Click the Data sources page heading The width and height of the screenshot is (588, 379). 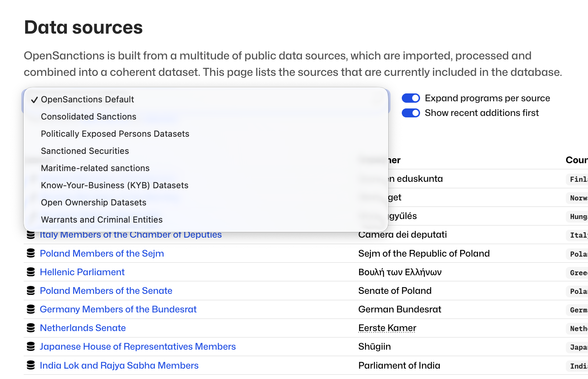click(83, 27)
